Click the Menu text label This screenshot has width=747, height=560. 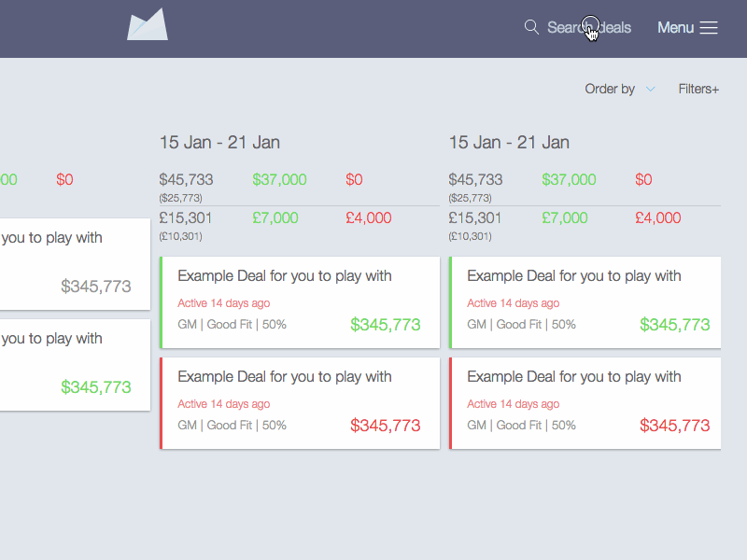(x=675, y=28)
